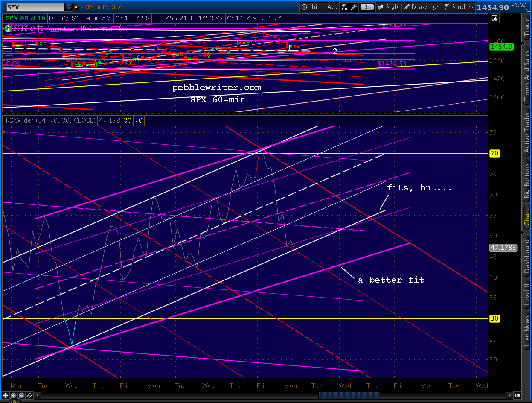Toggle the Level II side panel
Image resolution: width=532 pixels, height=403 pixels.
click(527, 294)
